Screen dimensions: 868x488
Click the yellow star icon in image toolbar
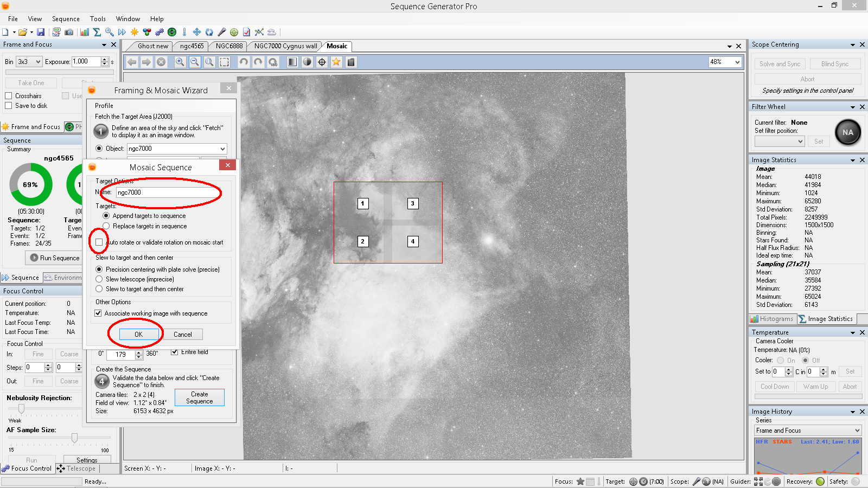[336, 62]
